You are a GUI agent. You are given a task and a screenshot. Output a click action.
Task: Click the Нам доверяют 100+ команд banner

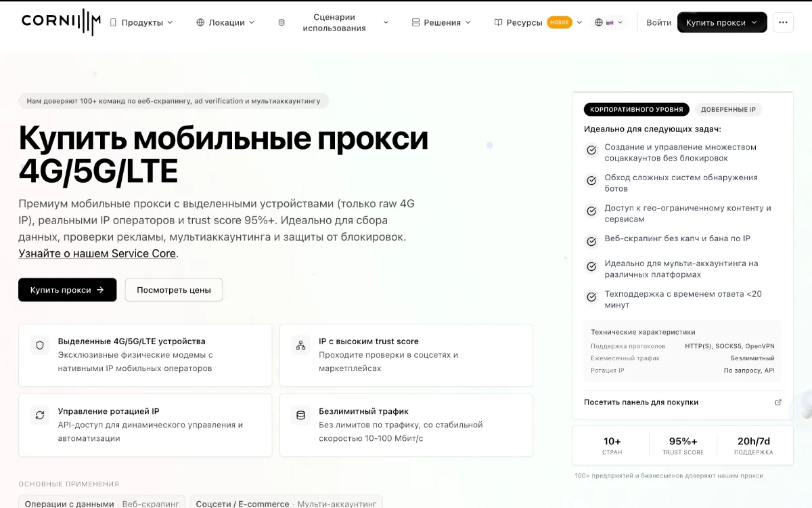click(x=173, y=101)
